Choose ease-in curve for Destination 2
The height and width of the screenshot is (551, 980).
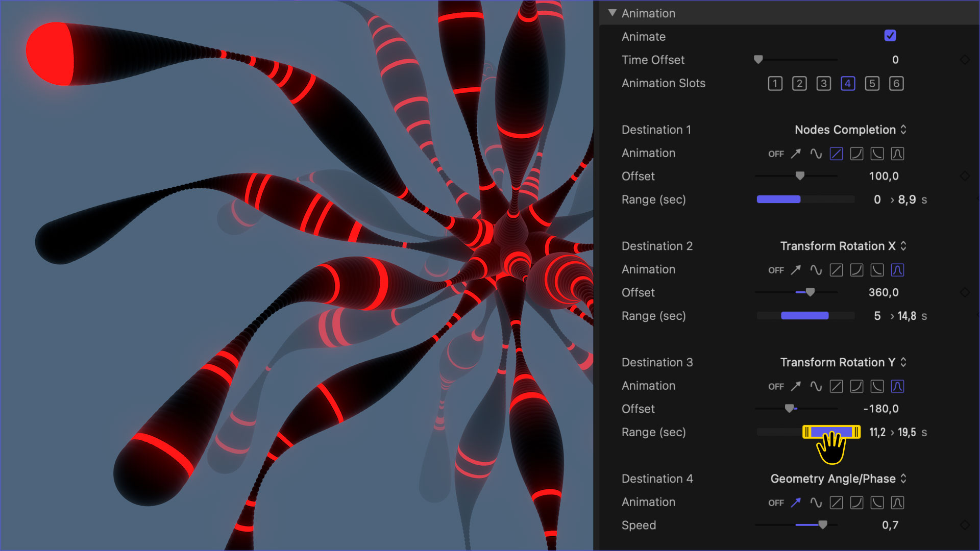tap(856, 270)
